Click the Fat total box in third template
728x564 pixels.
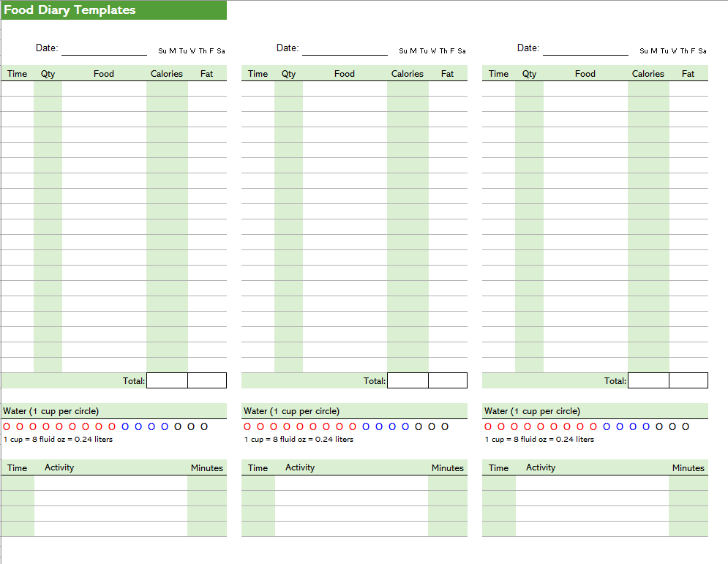pyautogui.click(x=688, y=380)
